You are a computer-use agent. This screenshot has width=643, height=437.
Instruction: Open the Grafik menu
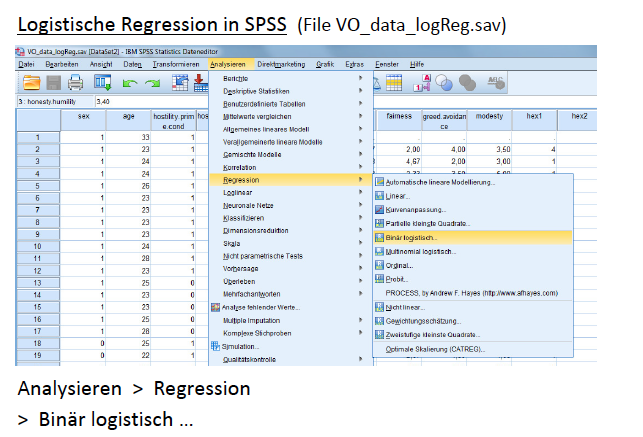pos(324,64)
